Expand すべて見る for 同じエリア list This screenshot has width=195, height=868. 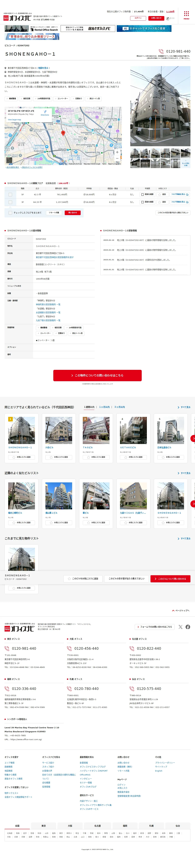(x=184, y=407)
